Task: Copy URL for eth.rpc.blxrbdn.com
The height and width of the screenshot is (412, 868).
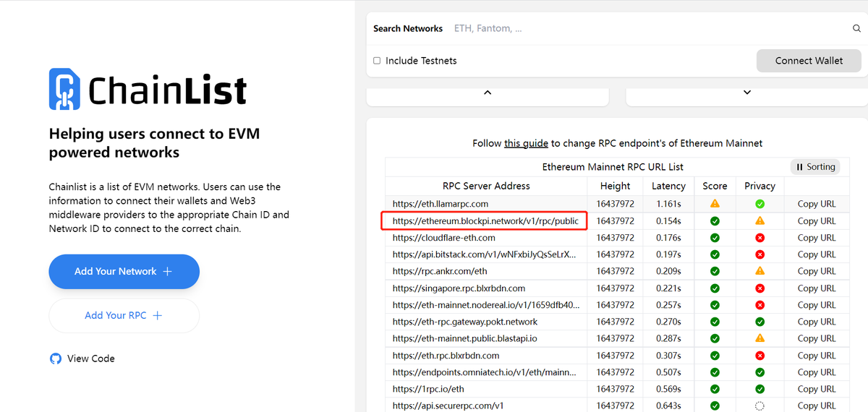Action: [x=817, y=356]
